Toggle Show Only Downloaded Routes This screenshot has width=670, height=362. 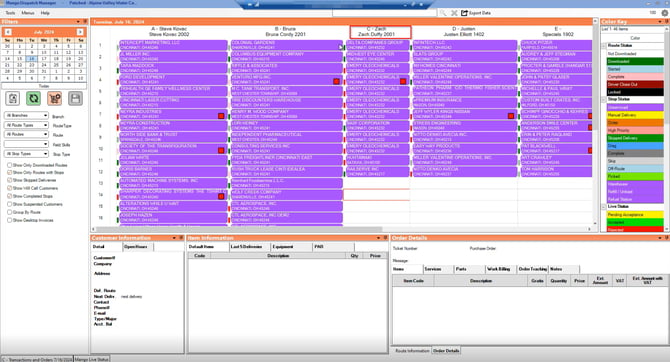coord(9,165)
